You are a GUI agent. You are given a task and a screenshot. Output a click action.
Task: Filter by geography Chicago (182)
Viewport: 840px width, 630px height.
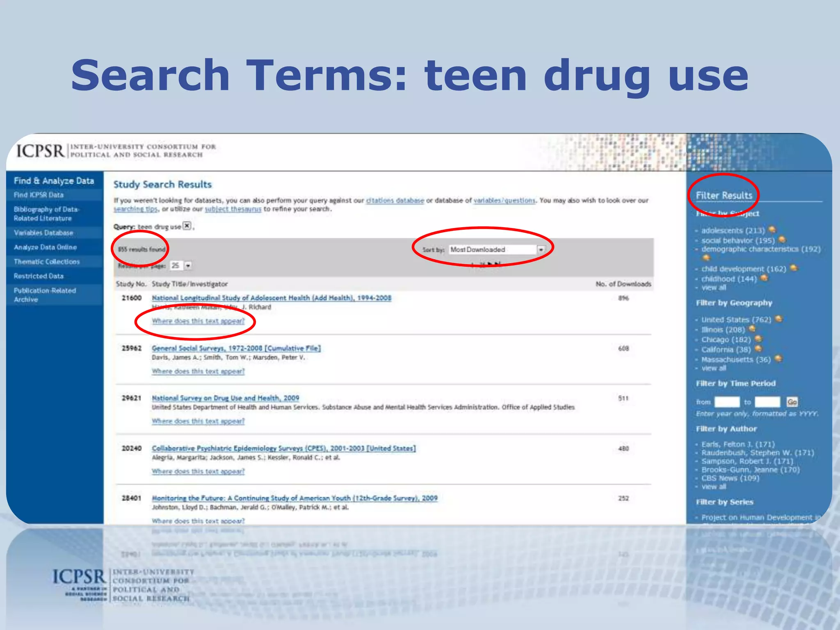point(726,340)
